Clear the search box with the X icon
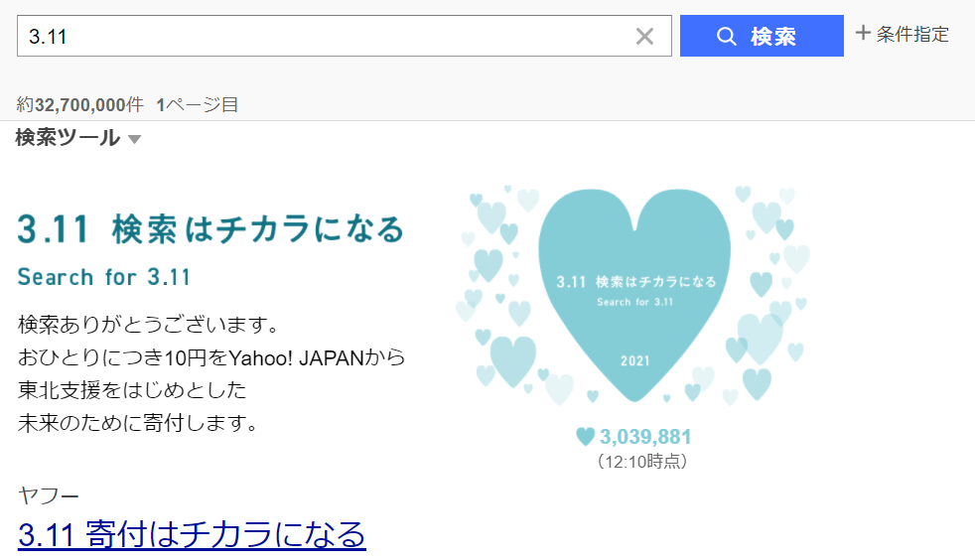This screenshot has width=975, height=560. (644, 37)
